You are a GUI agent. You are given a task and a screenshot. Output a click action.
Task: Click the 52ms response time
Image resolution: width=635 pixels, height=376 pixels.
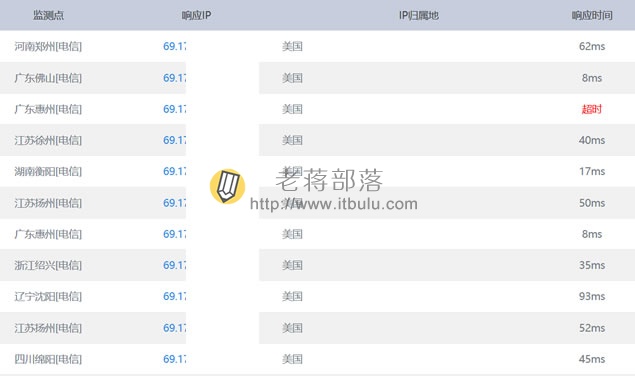[x=592, y=328]
